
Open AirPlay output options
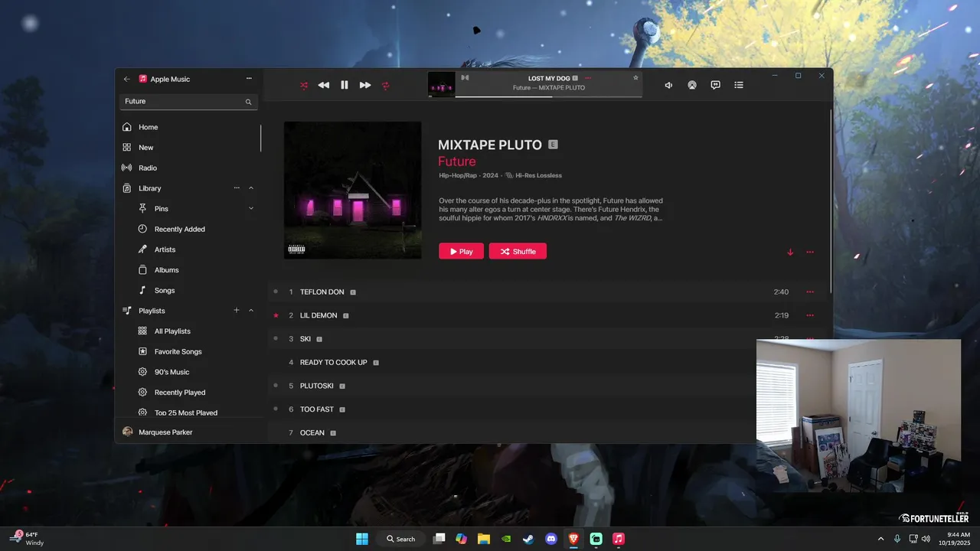tap(691, 85)
